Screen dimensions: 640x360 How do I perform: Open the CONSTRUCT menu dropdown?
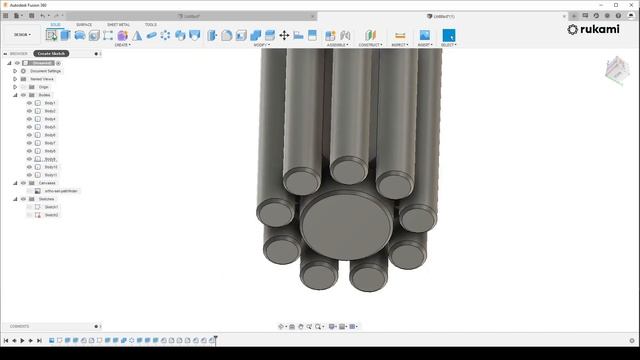(370, 45)
